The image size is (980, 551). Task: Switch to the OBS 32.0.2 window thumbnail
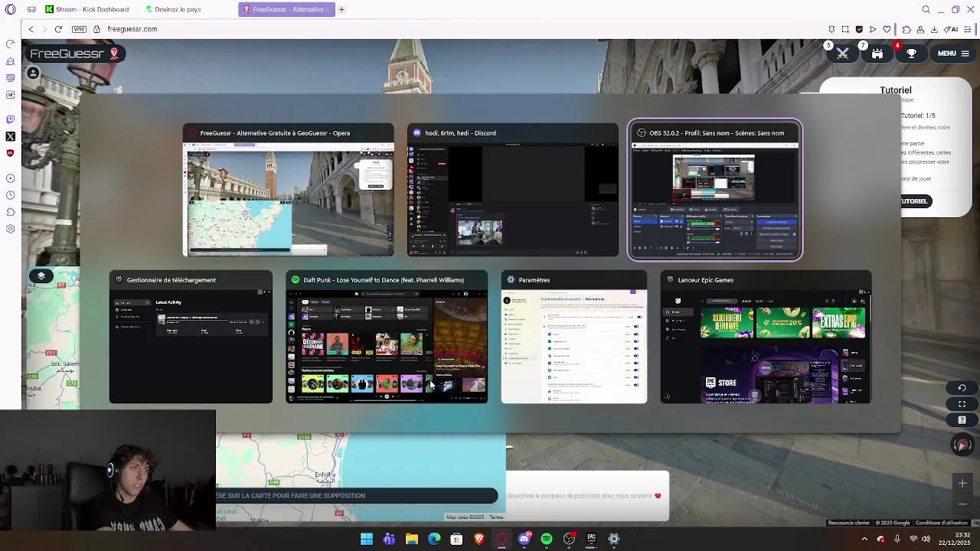coord(715,190)
